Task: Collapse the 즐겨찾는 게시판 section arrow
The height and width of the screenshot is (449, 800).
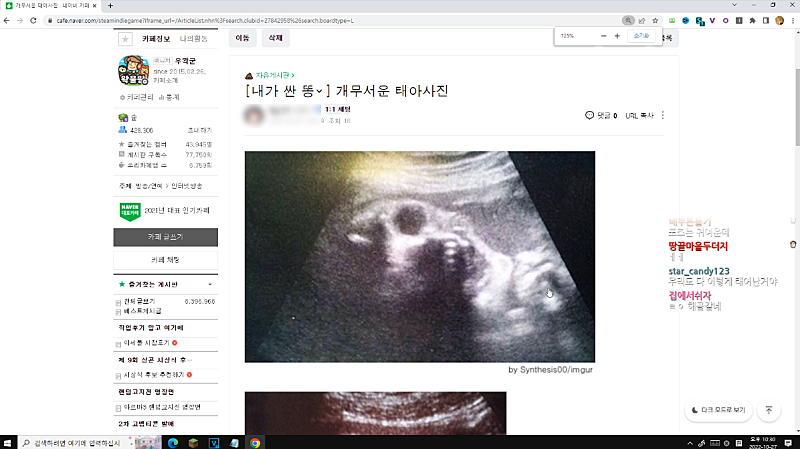Action: 210,284
